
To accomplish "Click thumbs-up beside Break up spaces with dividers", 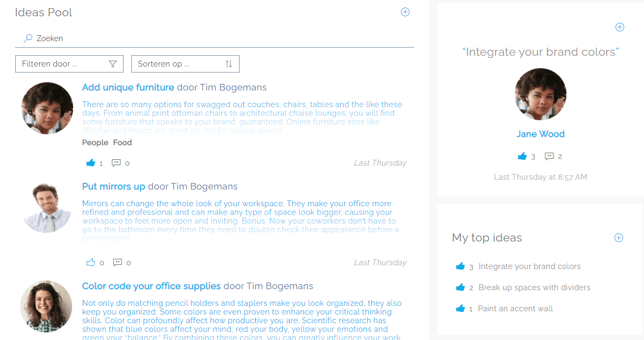I will 460,287.
